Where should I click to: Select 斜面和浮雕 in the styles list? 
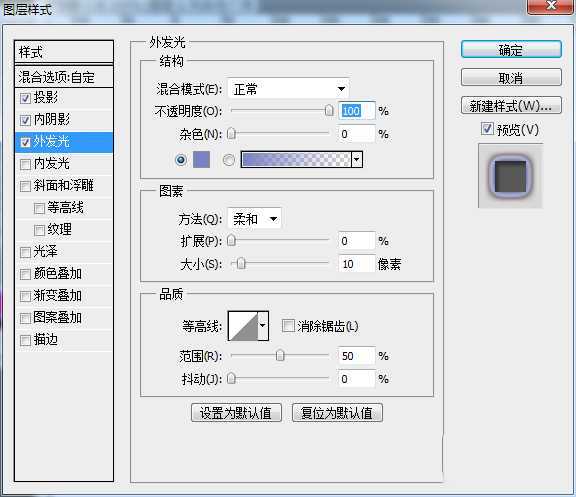[64, 186]
